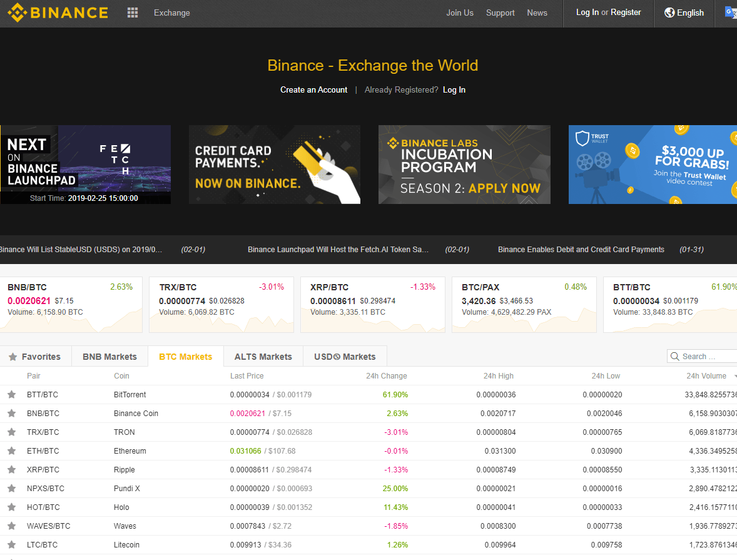Open the apps grid menu icon
The width and height of the screenshot is (737, 560).
[133, 13]
